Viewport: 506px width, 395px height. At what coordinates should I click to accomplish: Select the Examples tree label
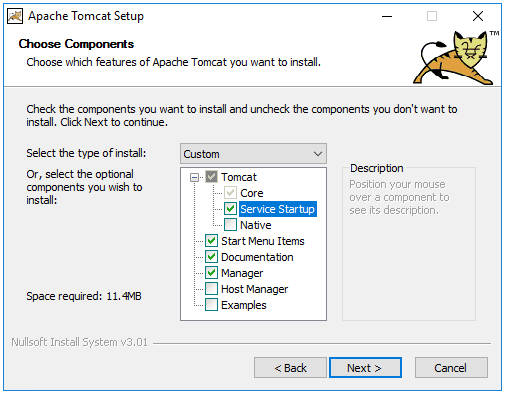244,305
